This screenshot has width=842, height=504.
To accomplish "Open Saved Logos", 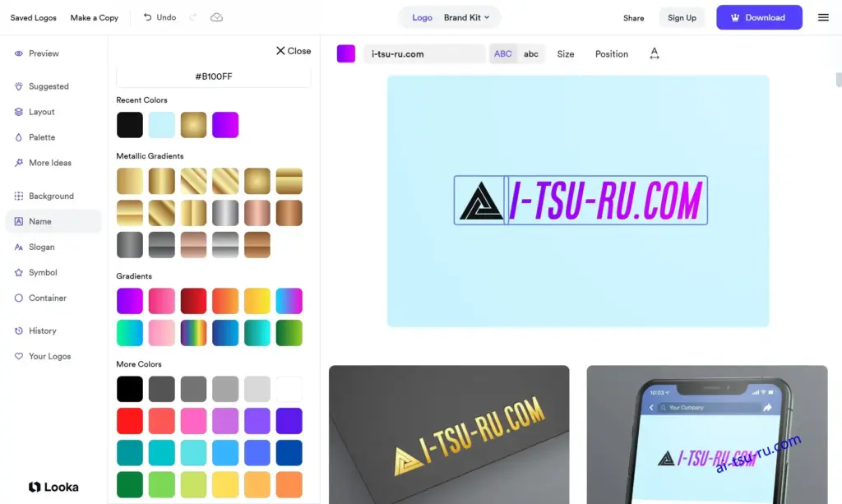I will (33, 18).
